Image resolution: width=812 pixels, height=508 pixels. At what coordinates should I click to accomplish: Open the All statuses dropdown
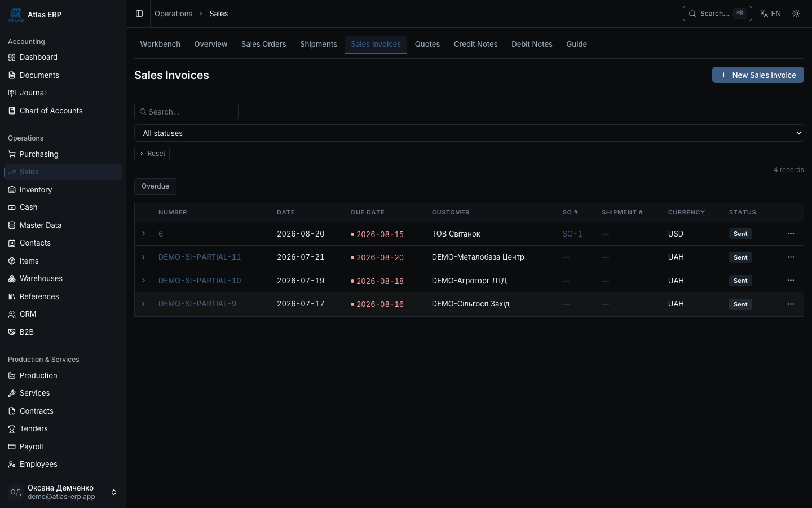click(x=469, y=133)
